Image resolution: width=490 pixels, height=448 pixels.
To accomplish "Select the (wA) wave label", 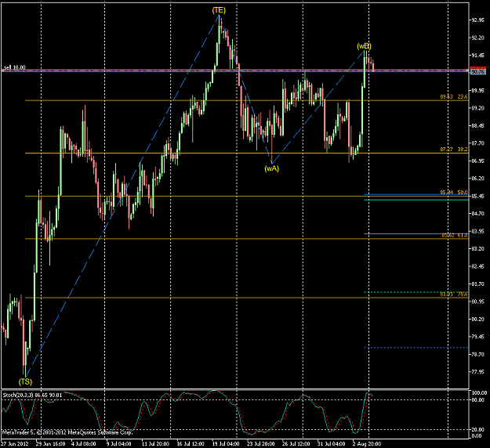I will [271, 168].
